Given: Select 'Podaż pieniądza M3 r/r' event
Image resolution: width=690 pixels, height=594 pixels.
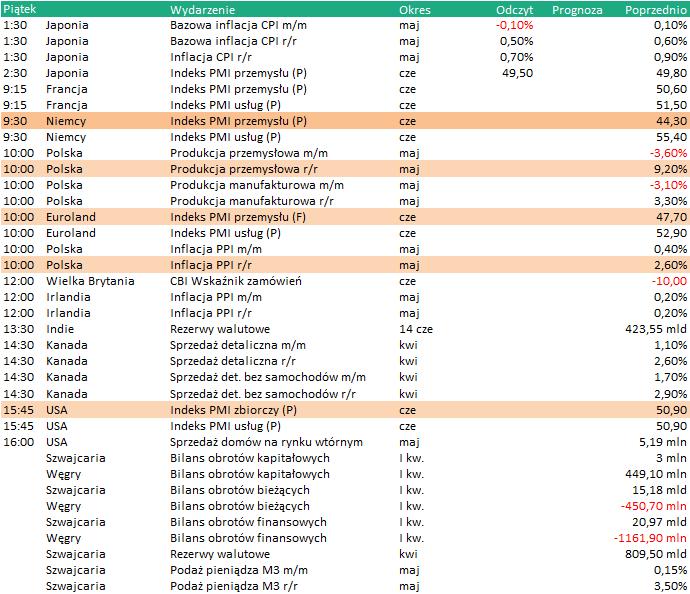Looking at the screenshot, I should tap(234, 586).
